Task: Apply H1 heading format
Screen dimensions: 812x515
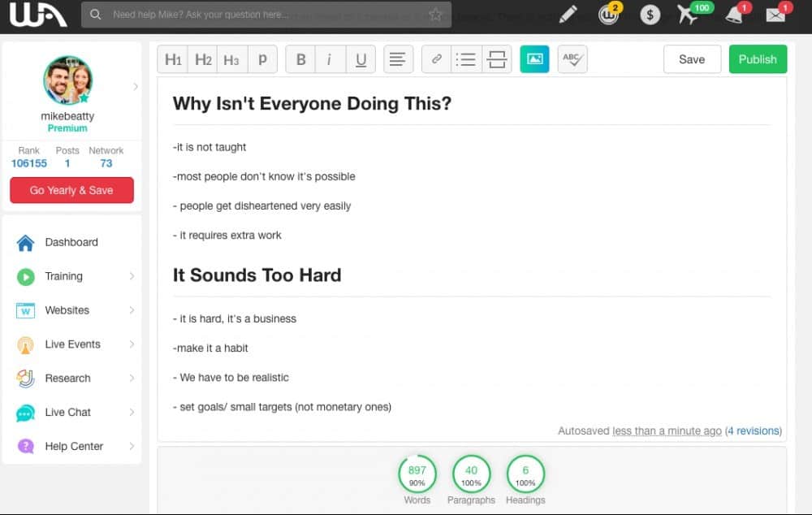Action: (x=172, y=59)
